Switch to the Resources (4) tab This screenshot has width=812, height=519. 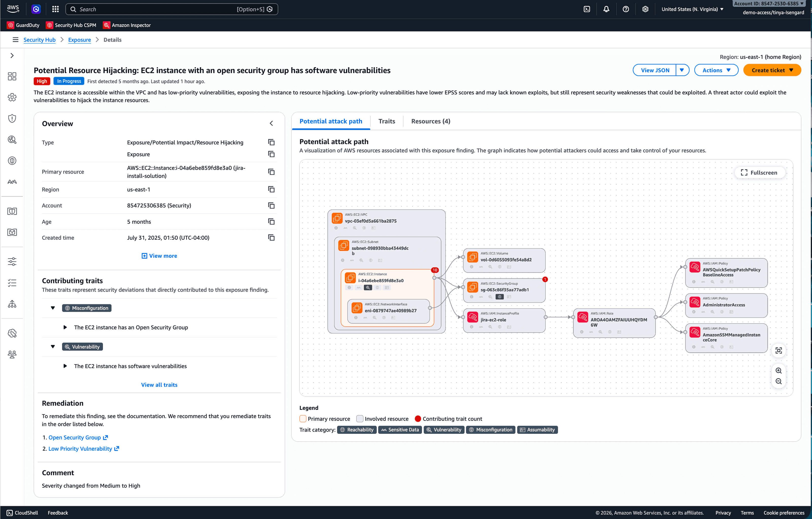pos(431,121)
